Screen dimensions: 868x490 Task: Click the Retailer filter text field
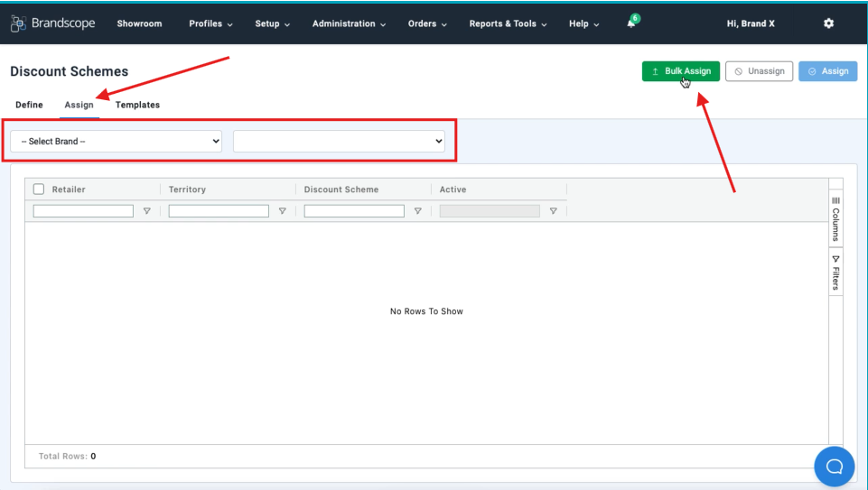coord(83,211)
